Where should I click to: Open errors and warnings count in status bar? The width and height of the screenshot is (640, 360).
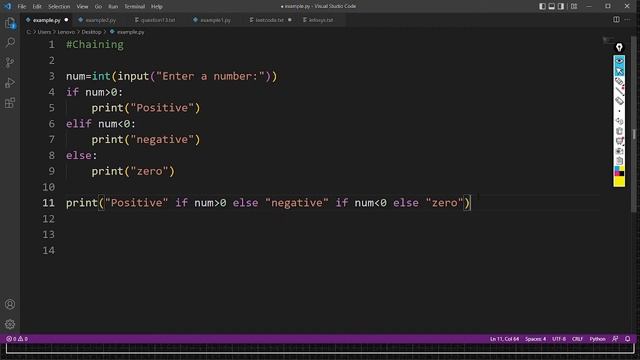pyautogui.click(x=17, y=339)
